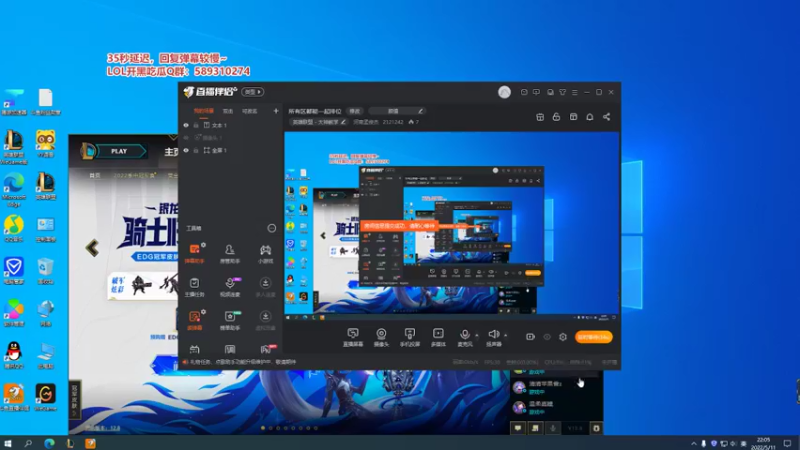Select the 文本1 source row
Image resolution: width=800 pixels, height=450 pixels.
click(x=231, y=125)
